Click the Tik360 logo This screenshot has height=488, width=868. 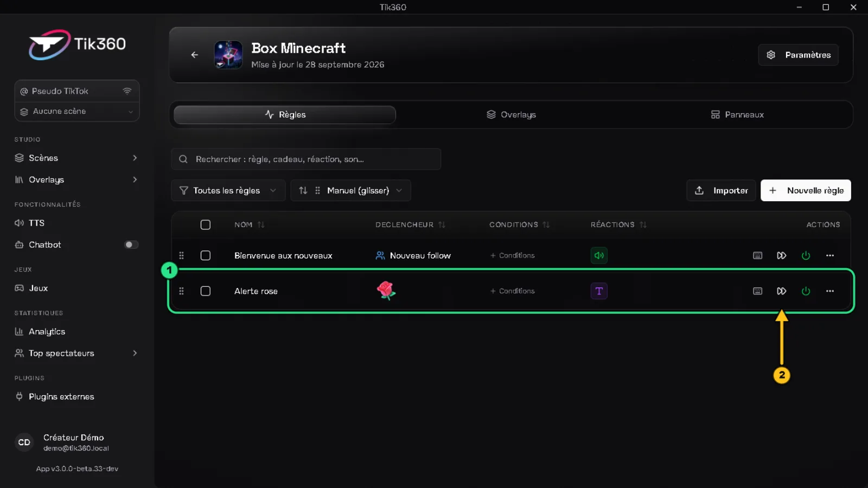77,44
